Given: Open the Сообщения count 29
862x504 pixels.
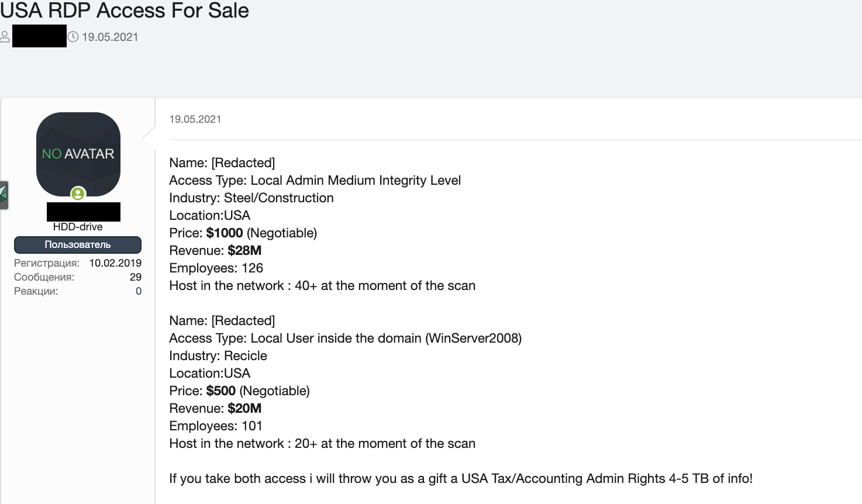Looking at the screenshot, I should click(x=136, y=277).
